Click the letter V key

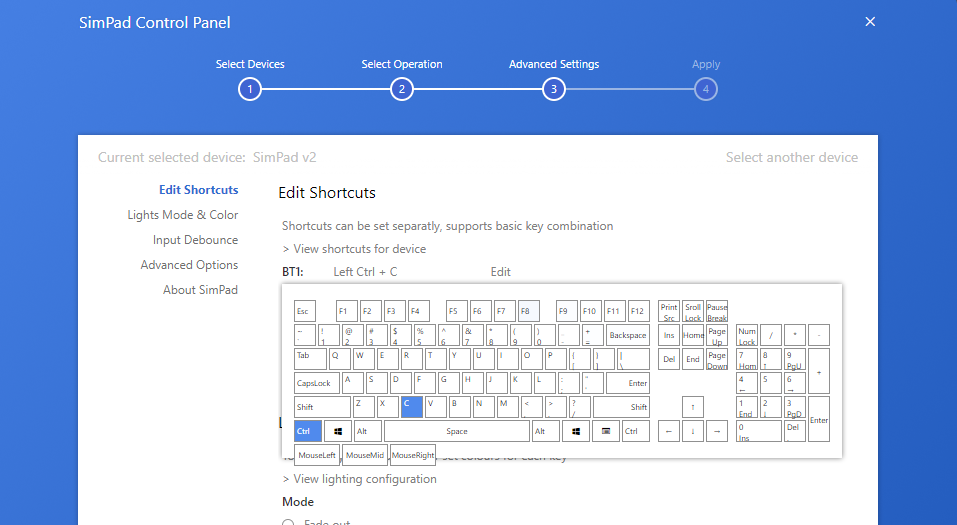[x=436, y=407]
